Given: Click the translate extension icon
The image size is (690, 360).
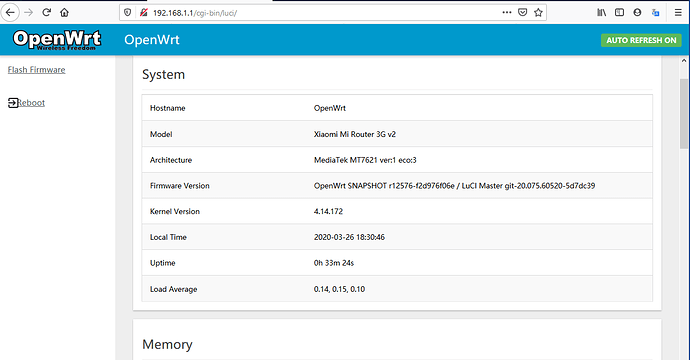Looking at the screenshot, I should pos(655,12).
